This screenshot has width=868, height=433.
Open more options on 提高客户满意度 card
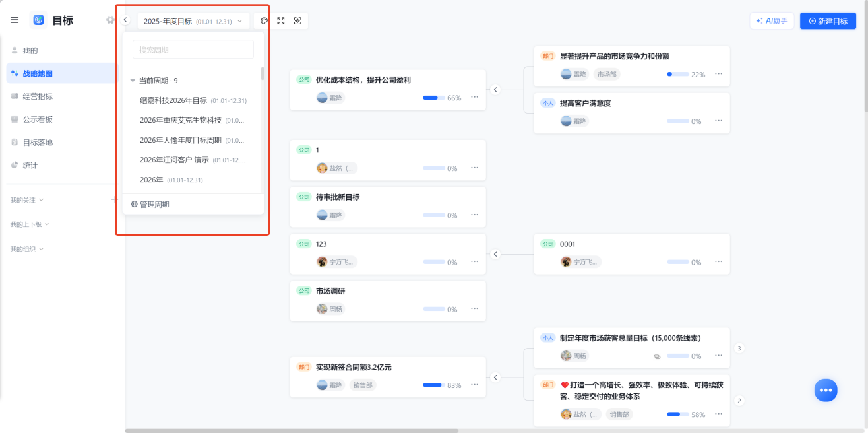click(718, 121)
